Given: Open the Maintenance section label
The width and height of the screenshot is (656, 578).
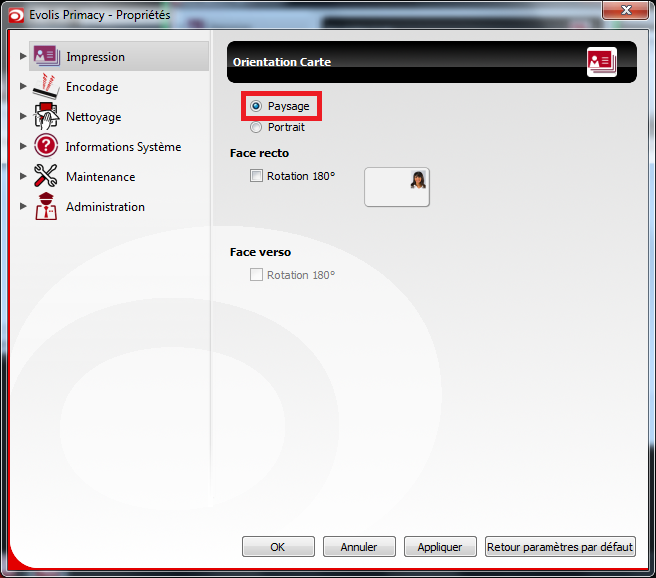Looking at the screenshot, I should click(x=100, y=177).
